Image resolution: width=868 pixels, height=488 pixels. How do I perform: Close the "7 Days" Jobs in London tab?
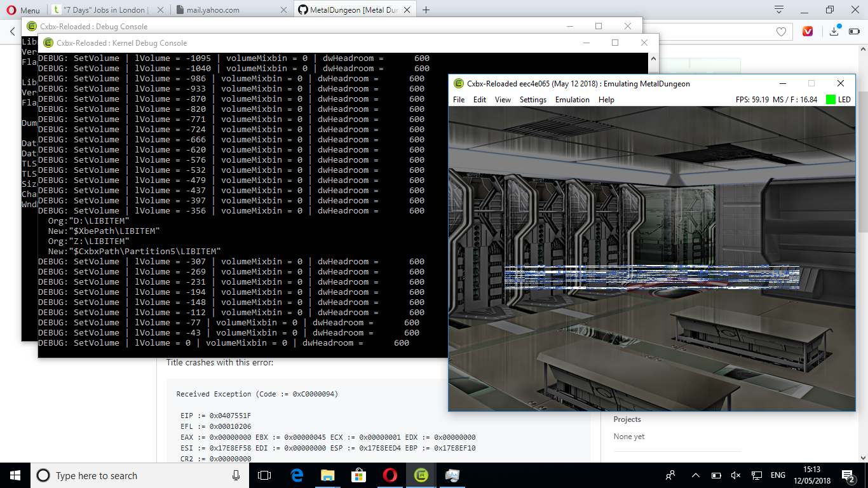(159, 10)
